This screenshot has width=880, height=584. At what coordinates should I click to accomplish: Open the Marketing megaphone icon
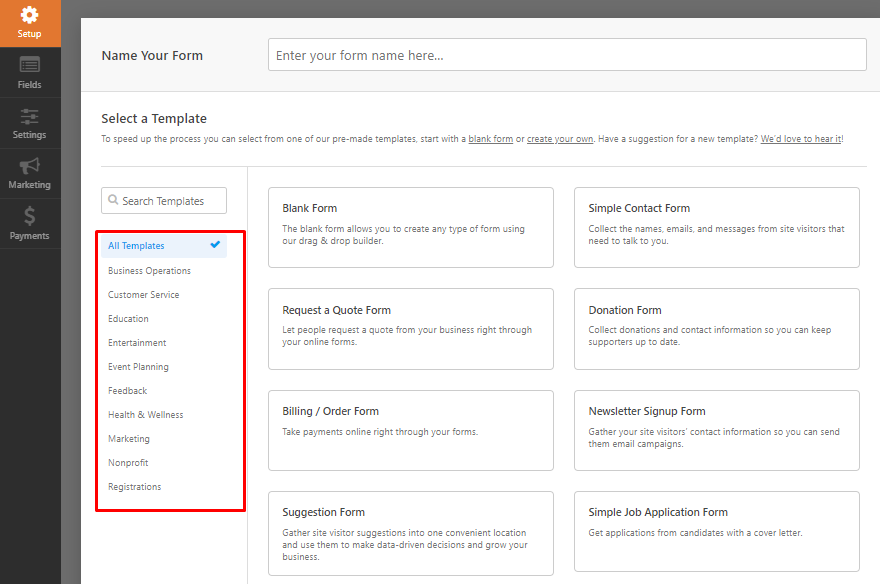pyautogui.click(x=30, y=167)
